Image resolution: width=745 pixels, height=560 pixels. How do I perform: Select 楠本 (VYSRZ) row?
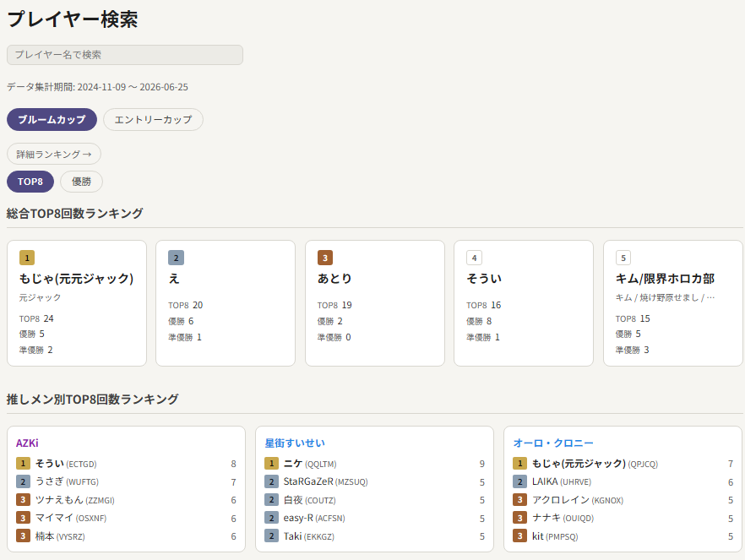126,536
